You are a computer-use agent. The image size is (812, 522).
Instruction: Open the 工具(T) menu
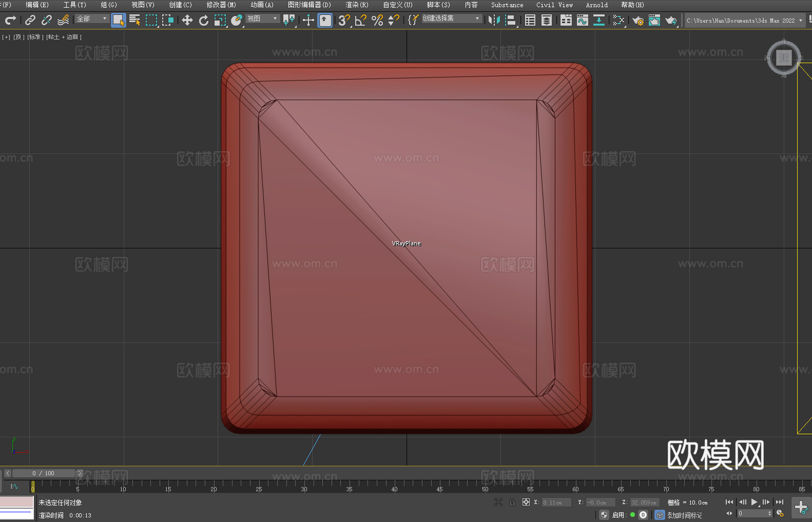point(74,5)
